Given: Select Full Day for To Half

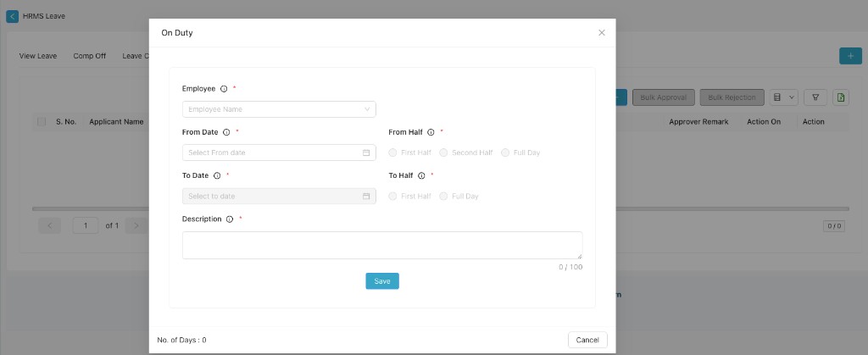Looking at the screenshot, I should (443, 197).
